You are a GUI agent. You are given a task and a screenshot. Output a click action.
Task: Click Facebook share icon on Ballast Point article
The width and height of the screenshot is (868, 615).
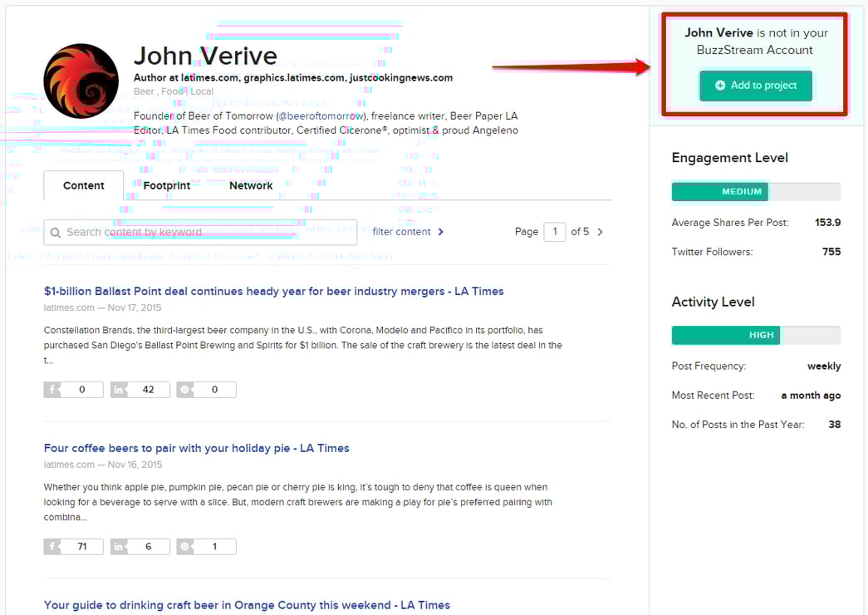tap(52, 390)
